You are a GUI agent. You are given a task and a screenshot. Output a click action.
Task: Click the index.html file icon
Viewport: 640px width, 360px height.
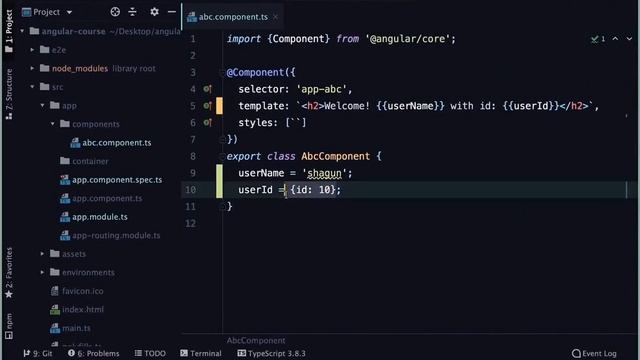pyautogui.click(x=55, y=309)
